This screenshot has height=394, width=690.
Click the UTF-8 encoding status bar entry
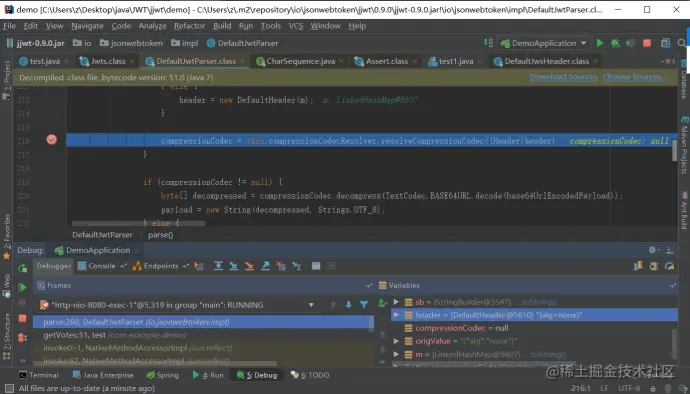tap(629, 388)
